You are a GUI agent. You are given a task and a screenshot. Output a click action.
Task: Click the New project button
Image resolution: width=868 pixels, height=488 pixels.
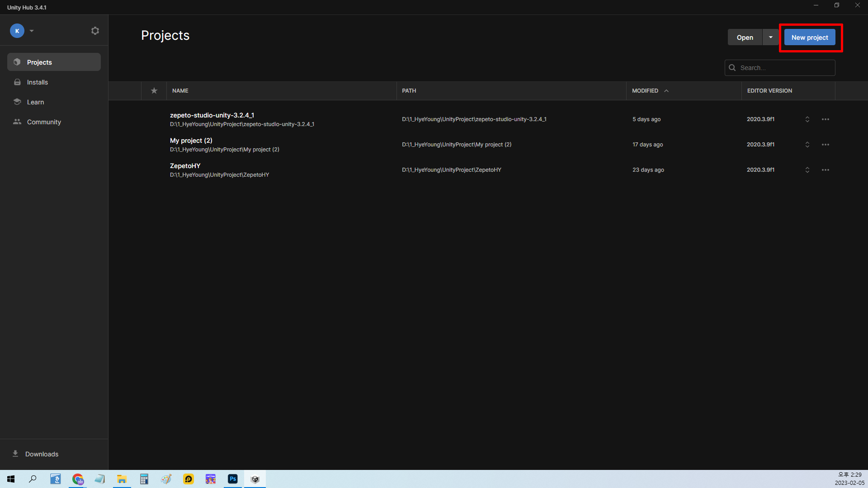[809, 38]
